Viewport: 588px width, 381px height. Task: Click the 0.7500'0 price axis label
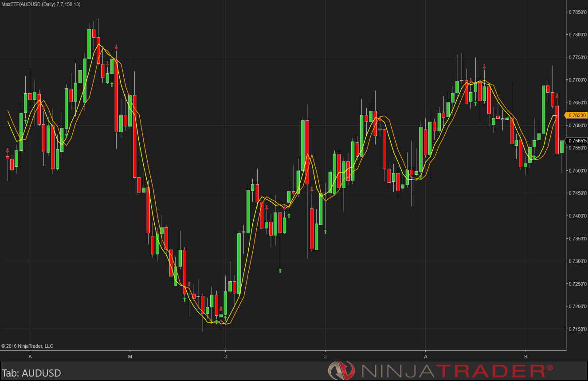coord(577,170)
